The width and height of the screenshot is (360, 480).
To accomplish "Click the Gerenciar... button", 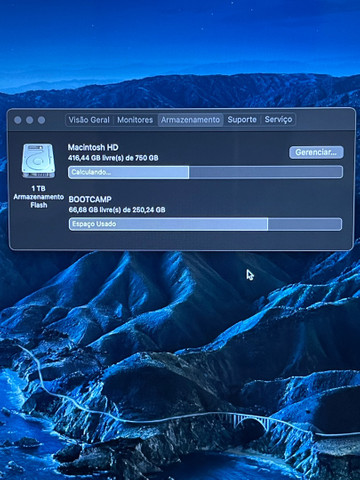I will [316, 152].
